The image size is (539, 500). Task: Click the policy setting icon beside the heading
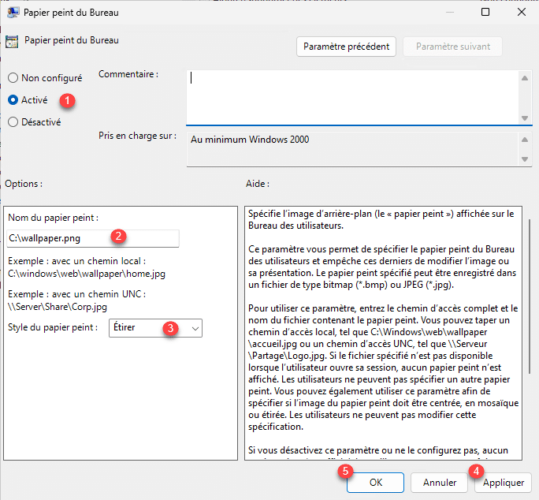[x=12, y=41]
